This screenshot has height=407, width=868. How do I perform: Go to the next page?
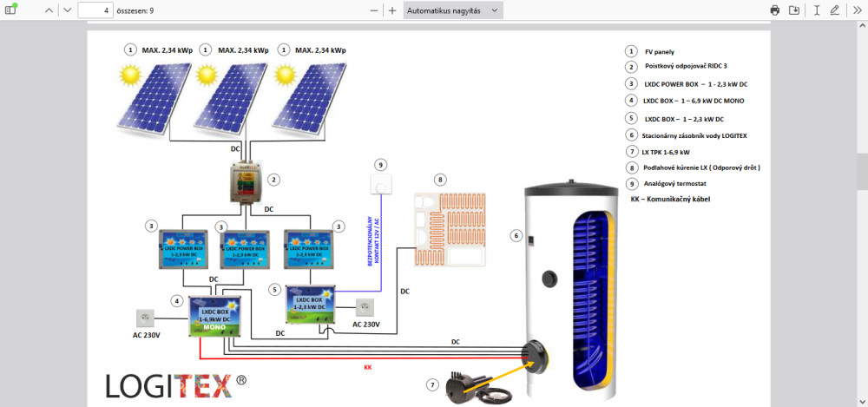click(68, 10)
